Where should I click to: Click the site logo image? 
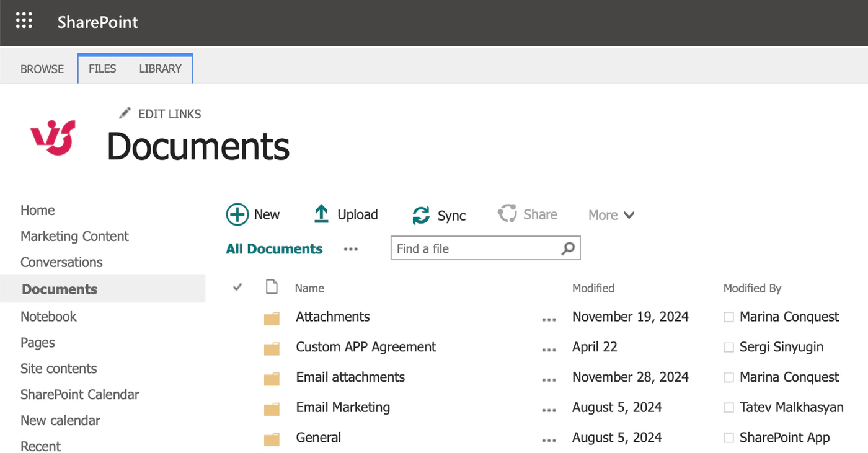[x=53, y=137]
